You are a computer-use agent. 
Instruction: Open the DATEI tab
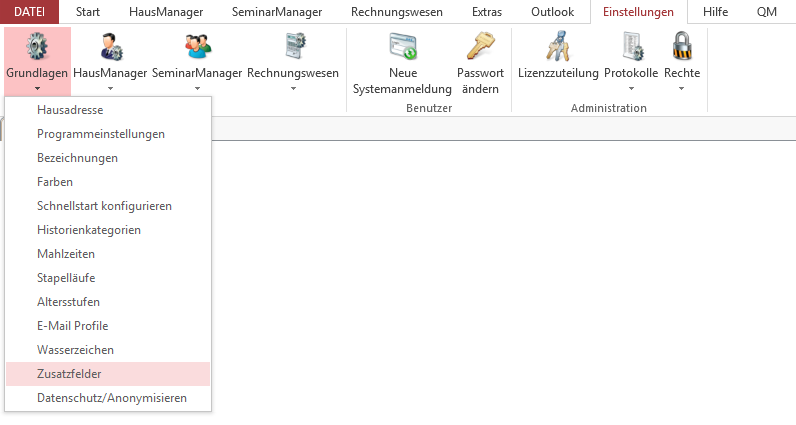coord(29,12)
